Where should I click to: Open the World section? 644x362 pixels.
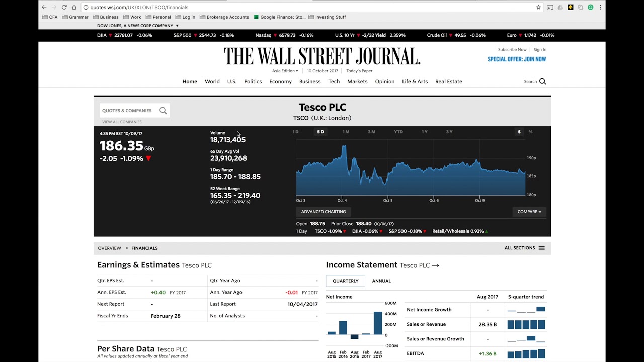[x=212, y=81]
